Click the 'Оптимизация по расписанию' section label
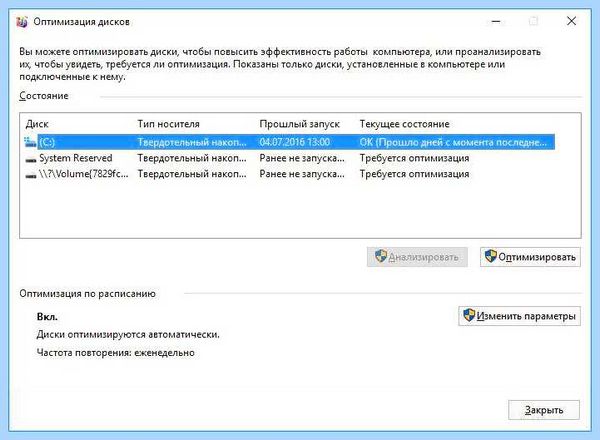The width and height of the screenshot is (600, 440). (x=88, y=293)
